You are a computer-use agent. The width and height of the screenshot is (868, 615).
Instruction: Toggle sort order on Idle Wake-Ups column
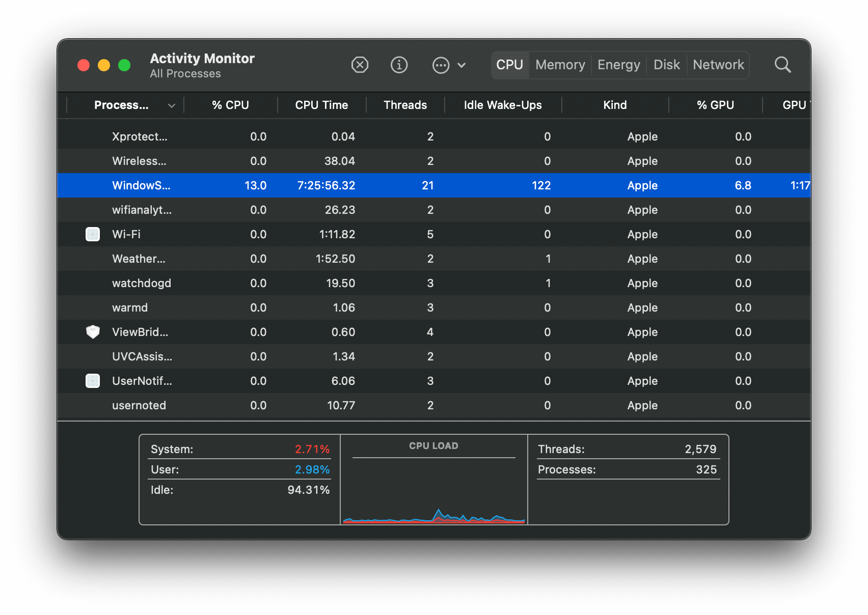(x=502, y=105)
